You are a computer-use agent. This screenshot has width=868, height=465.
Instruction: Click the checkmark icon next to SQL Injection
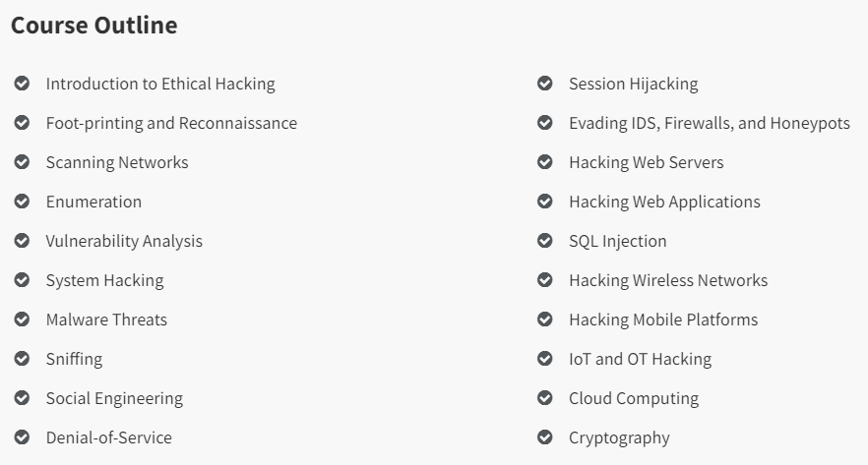(545, 241)
